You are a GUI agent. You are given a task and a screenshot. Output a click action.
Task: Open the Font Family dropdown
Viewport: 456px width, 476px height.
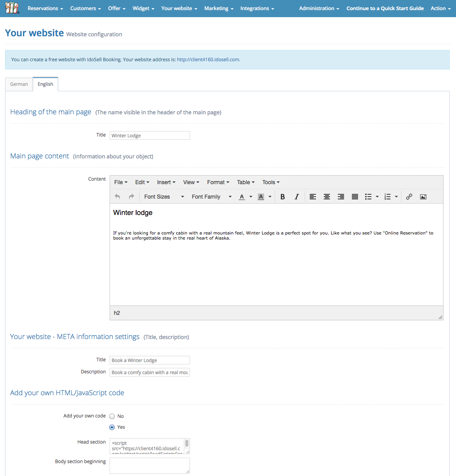(x=211, y=197)
